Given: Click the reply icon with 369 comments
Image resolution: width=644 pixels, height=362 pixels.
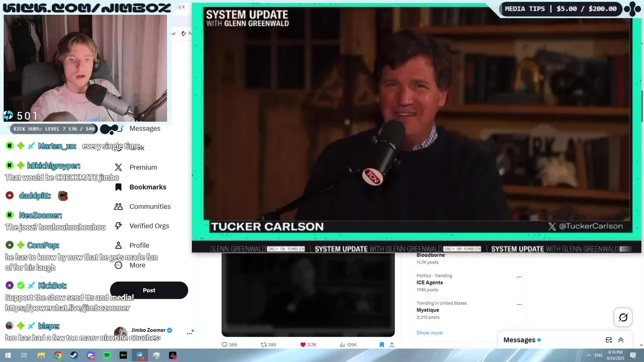Looking at the screenshot, I should (x=224, y=345).
